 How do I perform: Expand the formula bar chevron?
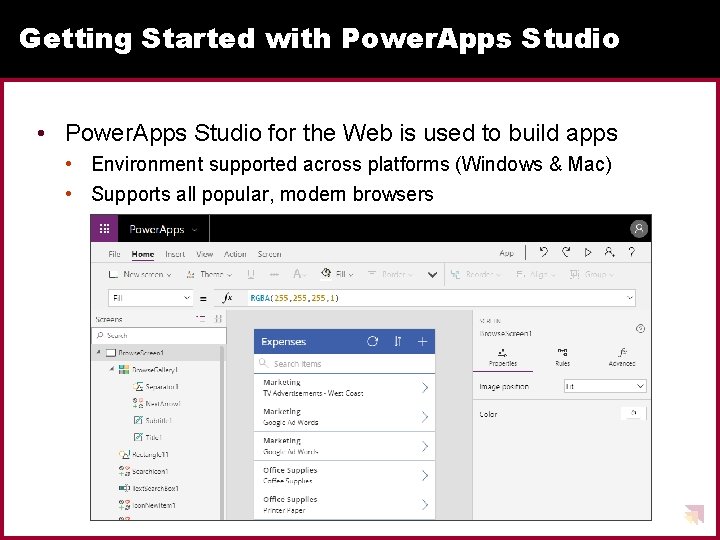pos(630,298)
